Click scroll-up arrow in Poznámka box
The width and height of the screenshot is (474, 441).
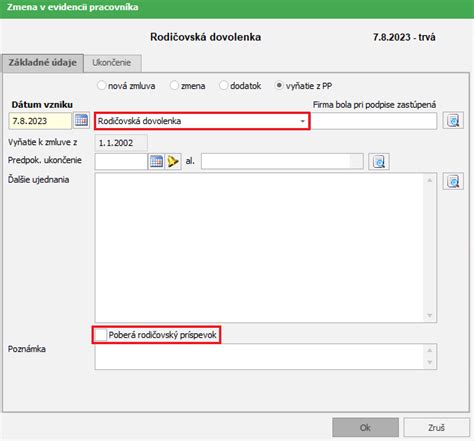(x=430, y=350)
